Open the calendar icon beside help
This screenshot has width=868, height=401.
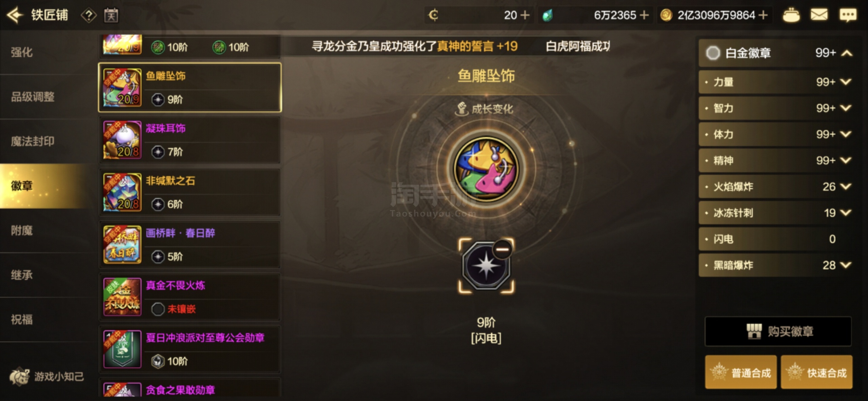[x=111, y=16]
